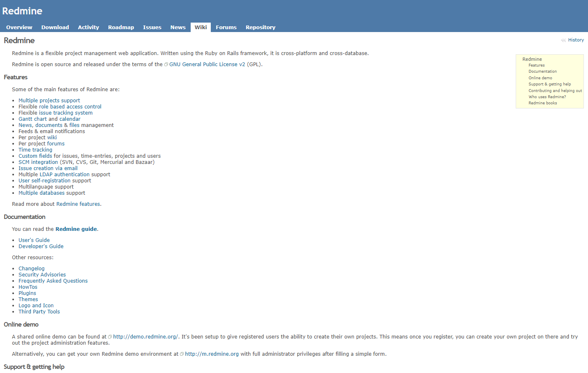Viewport: 588px width, 373px height.
Task: Open Issue creation via email link
Action: [48, 168]
